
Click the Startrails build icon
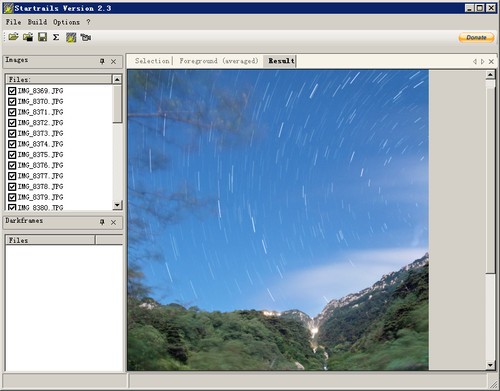pos(71,37)
